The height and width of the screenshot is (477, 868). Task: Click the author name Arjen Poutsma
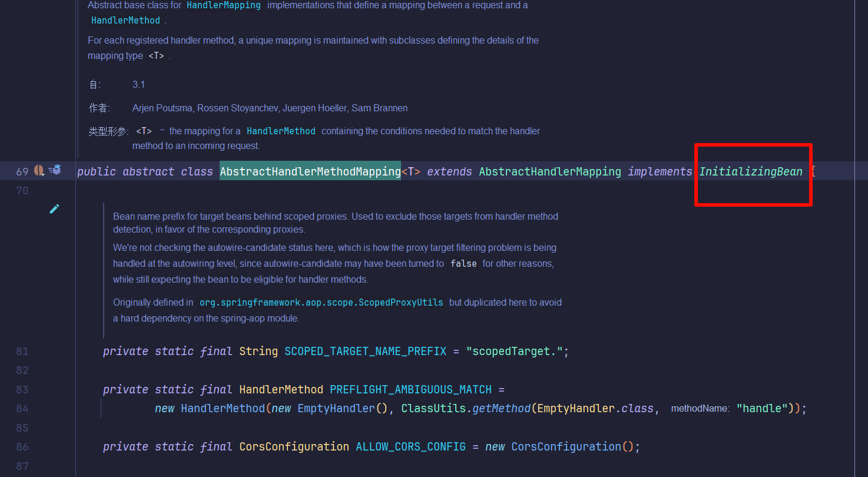pos(162,108)
